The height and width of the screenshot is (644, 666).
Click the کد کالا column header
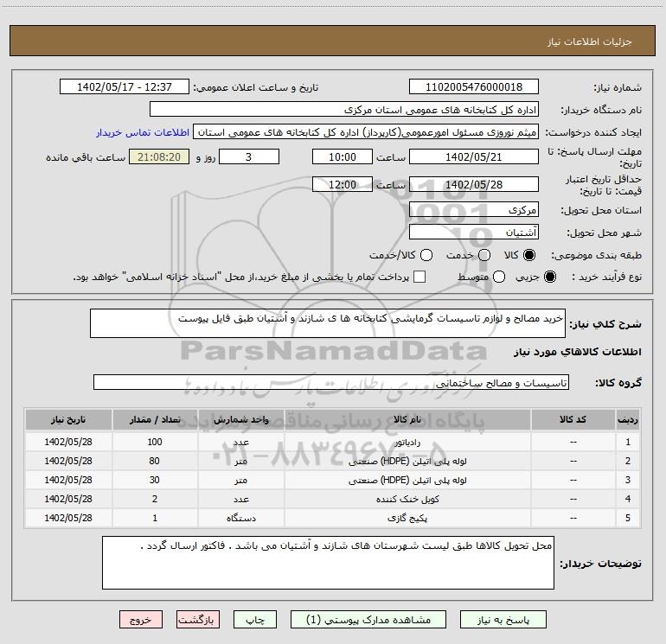click(x=573, y=419)
